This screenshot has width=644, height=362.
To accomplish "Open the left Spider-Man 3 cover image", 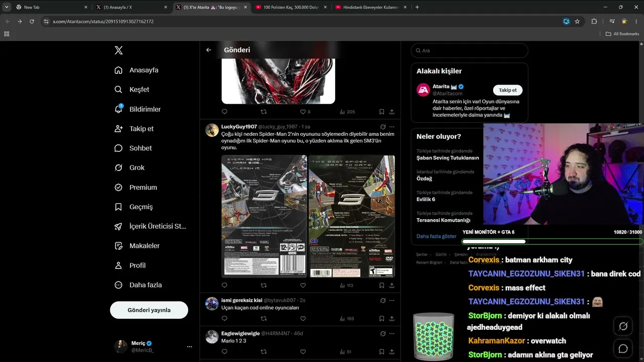I will [264, 216].
